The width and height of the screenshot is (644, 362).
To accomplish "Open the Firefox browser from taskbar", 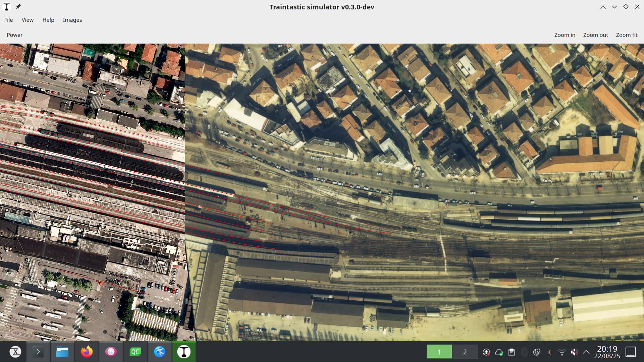I will [87, 352].
